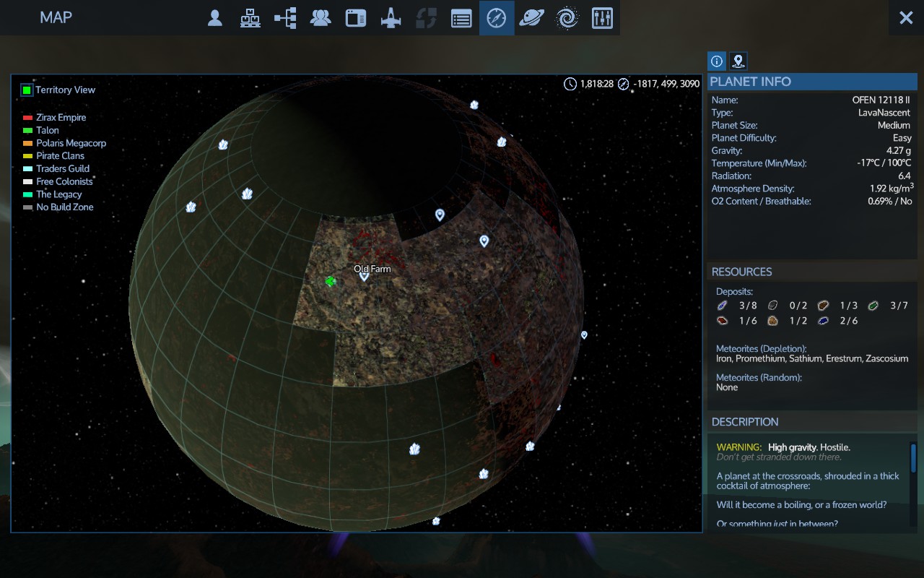
Task: Click the tan ore deposit icon (1/2)
Action: point(772,321)
